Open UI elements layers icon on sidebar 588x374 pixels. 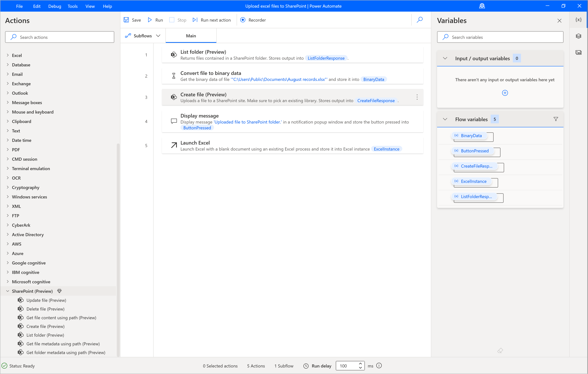coord(578,36)
